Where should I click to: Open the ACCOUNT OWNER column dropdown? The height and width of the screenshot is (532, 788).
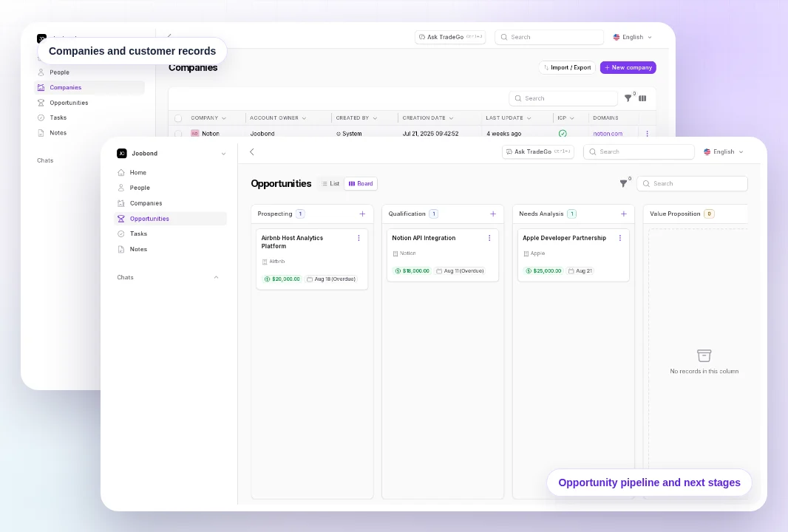(x=304, y=118)
